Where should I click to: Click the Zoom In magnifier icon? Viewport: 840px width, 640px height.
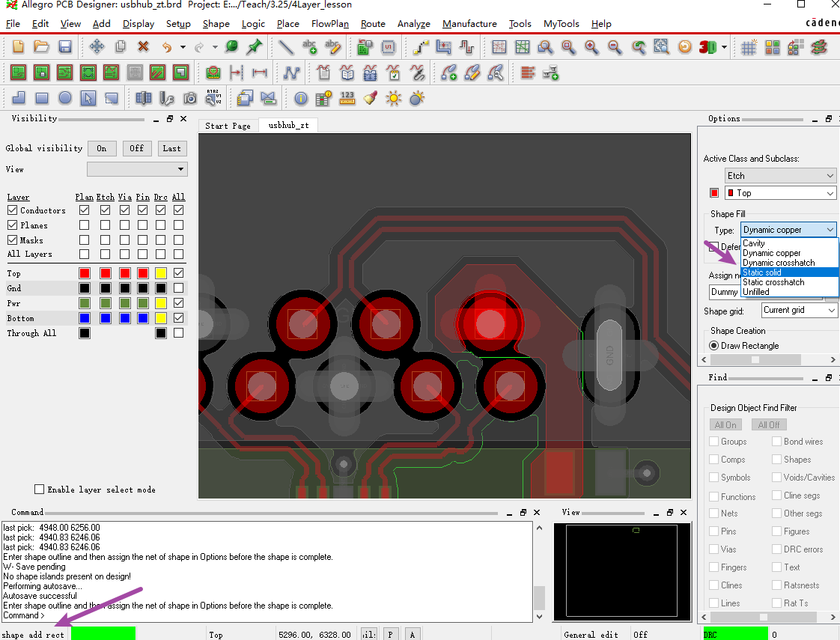591,47
